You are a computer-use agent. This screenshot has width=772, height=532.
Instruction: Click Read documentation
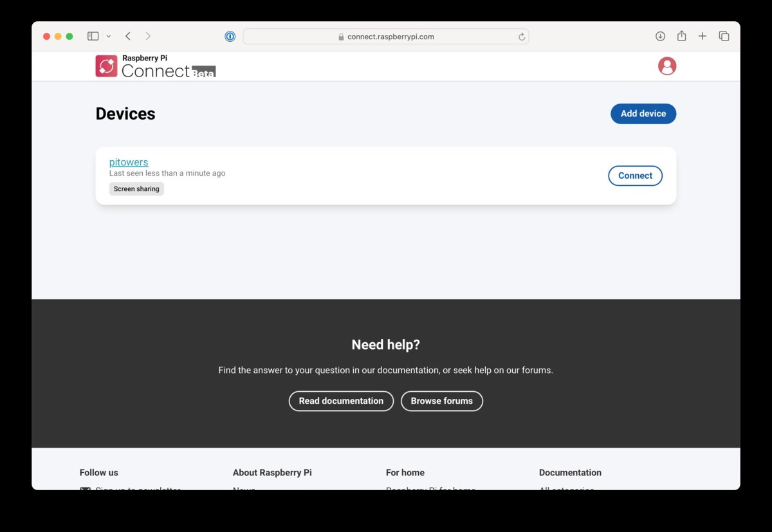(341, 401)
